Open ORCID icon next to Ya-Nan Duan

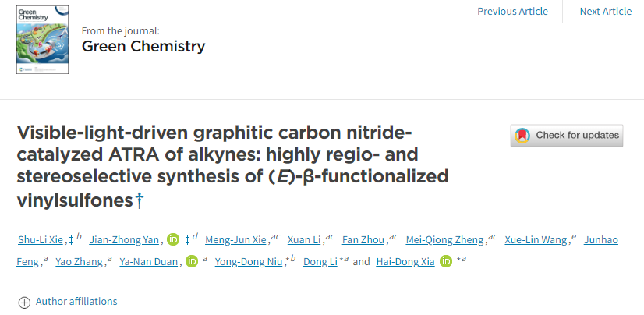tap(192, 261)
